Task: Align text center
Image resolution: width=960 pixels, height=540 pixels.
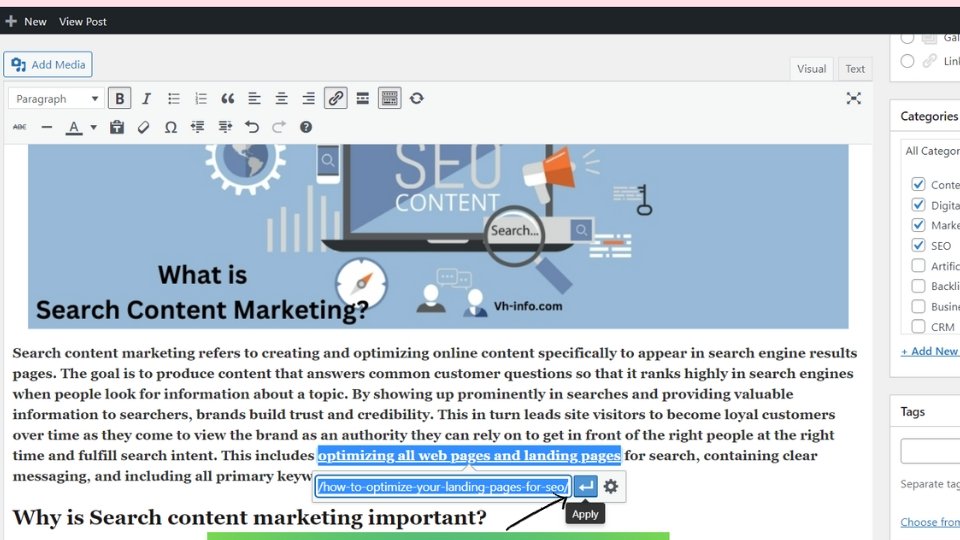Action: (281, 99)
